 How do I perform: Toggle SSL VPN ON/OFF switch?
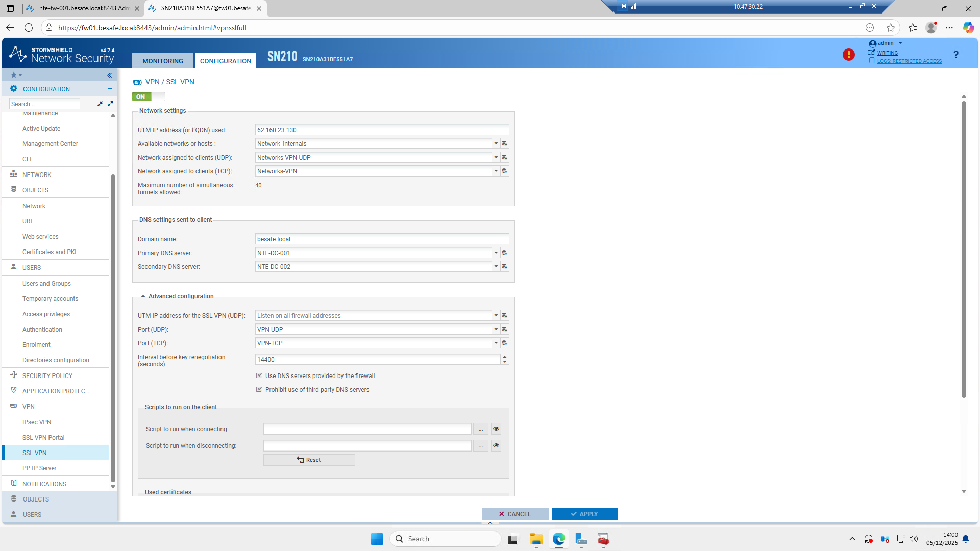pyautogui.click(x=149, y=96)
